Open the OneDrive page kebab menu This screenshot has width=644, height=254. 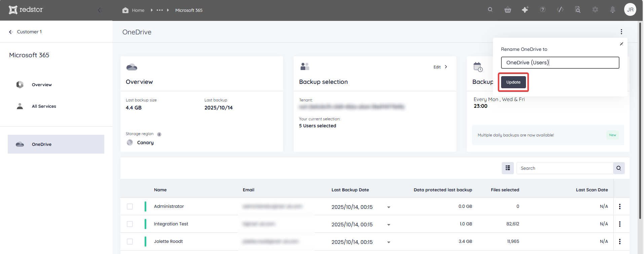pyautogui.click(x=621, y=32)
